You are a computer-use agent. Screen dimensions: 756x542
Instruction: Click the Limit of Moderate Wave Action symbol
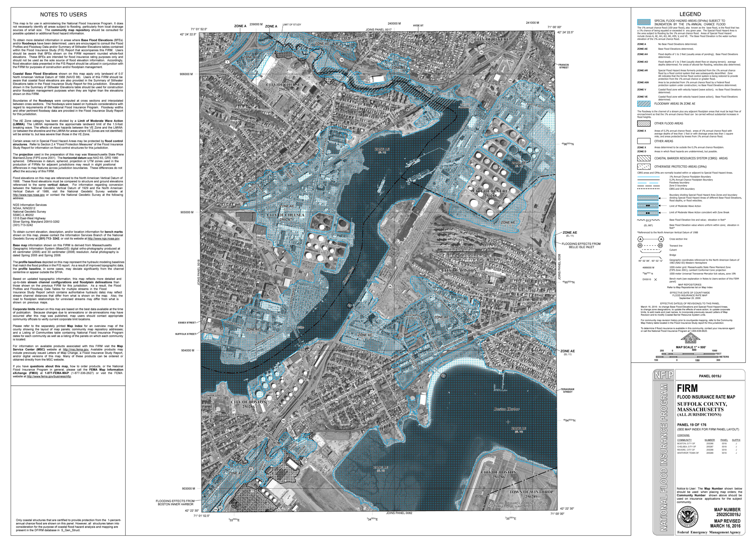coord(648,205)
